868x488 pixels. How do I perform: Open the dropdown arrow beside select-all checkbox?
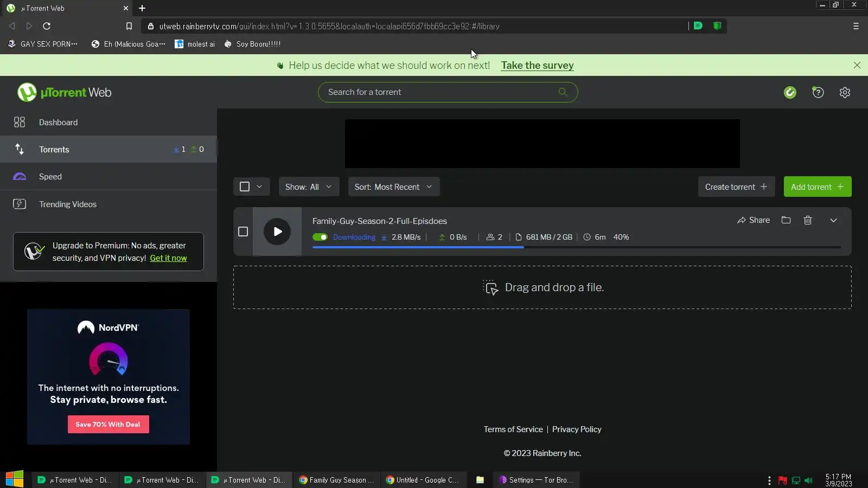[x=259, y=187]
